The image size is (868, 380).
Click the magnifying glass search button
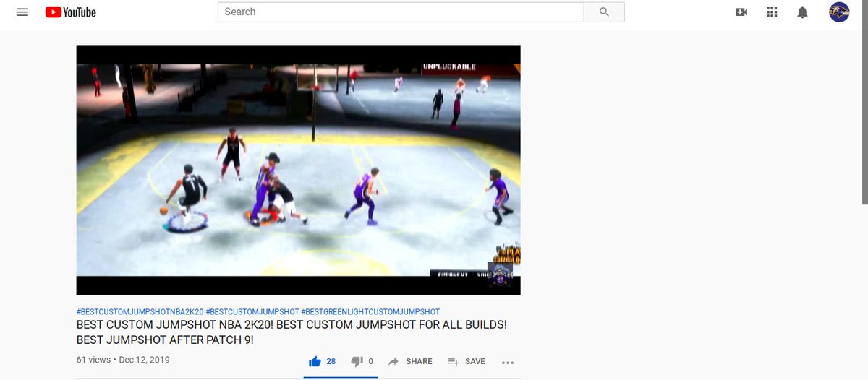click(605, 12)
